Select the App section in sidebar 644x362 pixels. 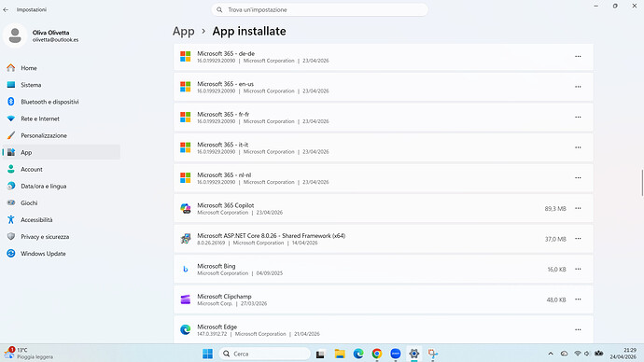(x=62, y=152)
